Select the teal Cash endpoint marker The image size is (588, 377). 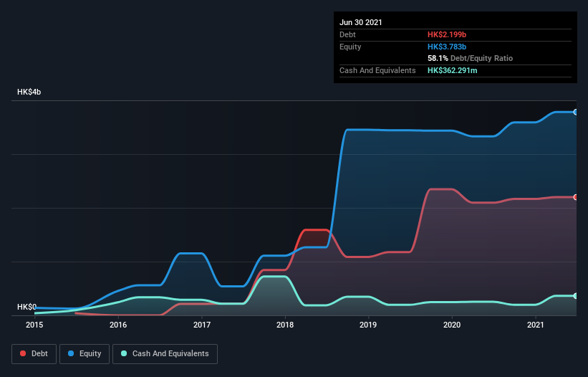pyautogui.click(x=576, y=296)
